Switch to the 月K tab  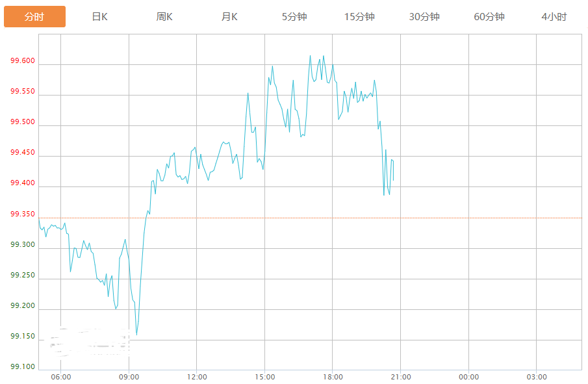[x=229, y=17]
